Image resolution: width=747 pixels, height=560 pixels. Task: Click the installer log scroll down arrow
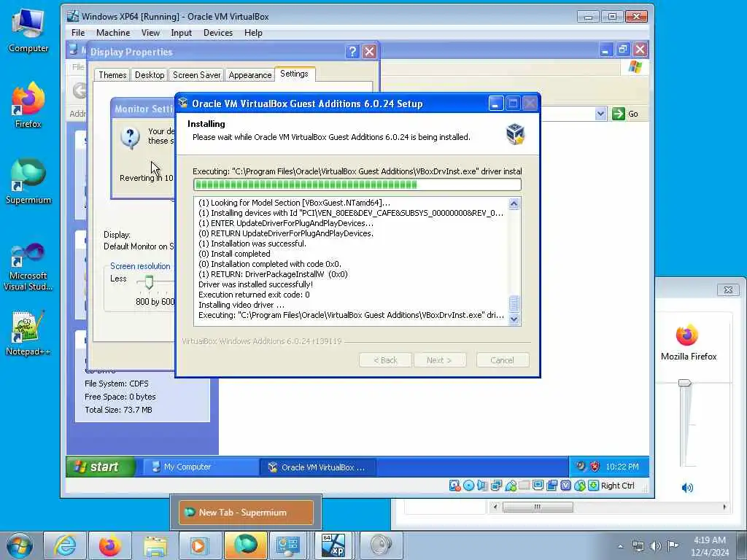tap(514, 319)
